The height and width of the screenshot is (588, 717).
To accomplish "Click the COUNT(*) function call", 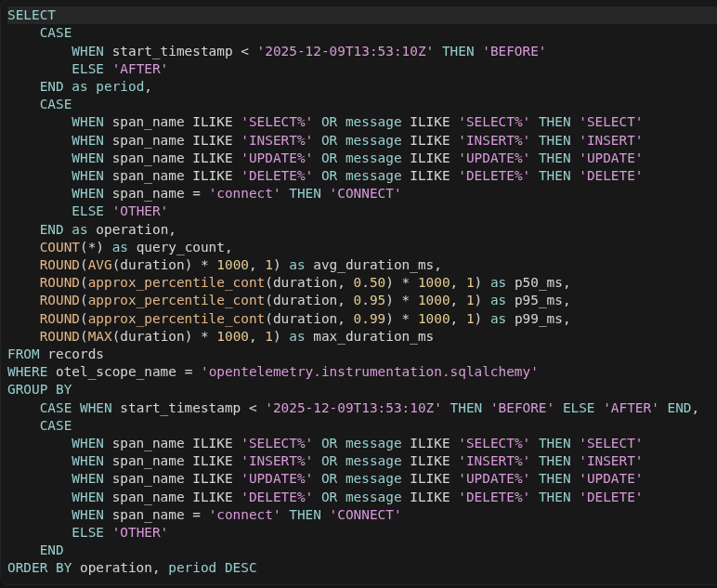I will click(x=72, y=247).
